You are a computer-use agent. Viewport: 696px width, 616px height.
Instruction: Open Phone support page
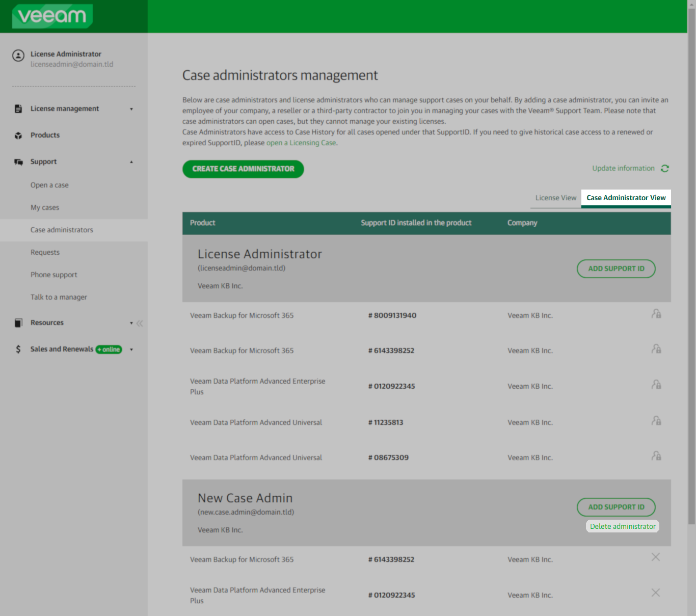pos(54,275)
